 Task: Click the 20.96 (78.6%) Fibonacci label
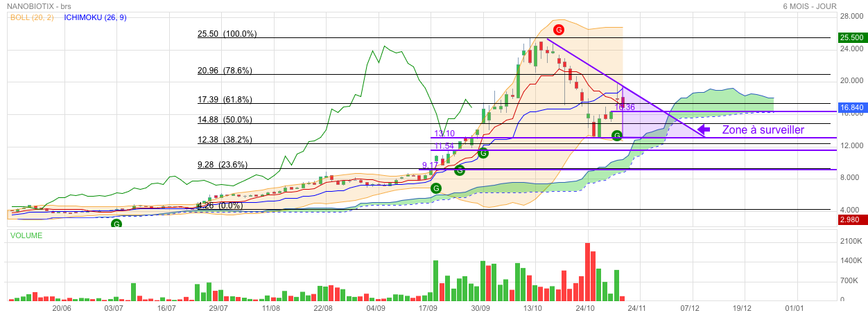tap(225, 70)
